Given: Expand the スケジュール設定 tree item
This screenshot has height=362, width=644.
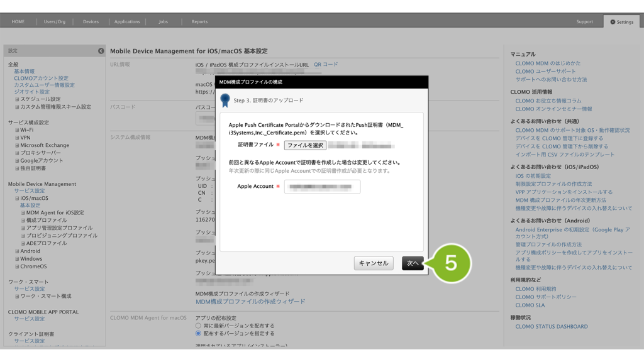Looking at the screenshot, I should [x=17, y=99].
